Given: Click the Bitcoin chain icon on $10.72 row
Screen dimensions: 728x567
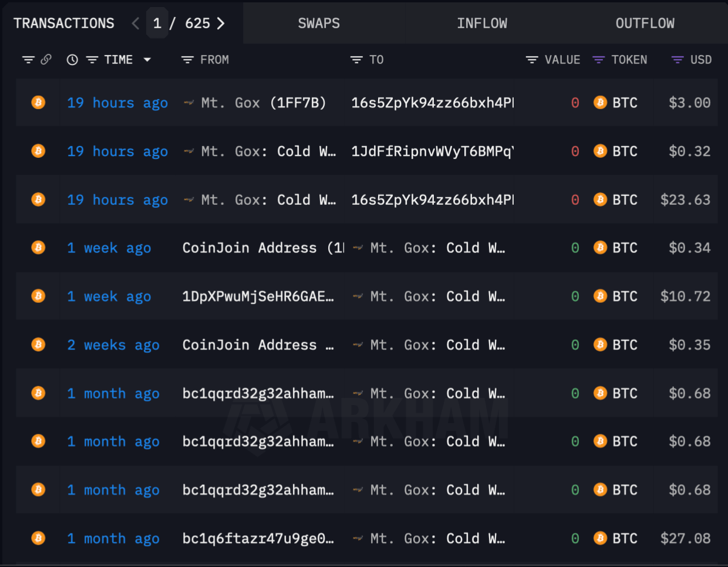Looking at the screenshot, I should (38, 296).
